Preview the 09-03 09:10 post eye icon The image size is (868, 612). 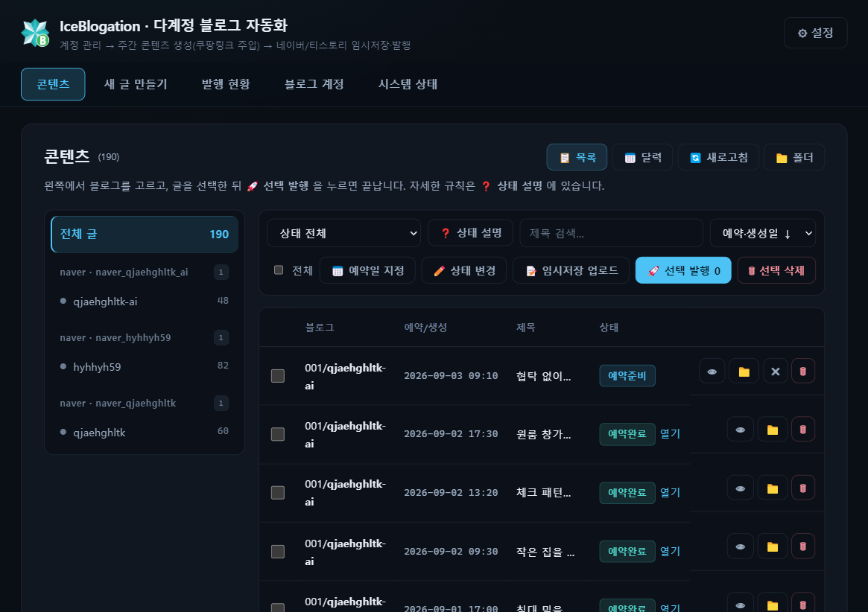tap(712, 372)
